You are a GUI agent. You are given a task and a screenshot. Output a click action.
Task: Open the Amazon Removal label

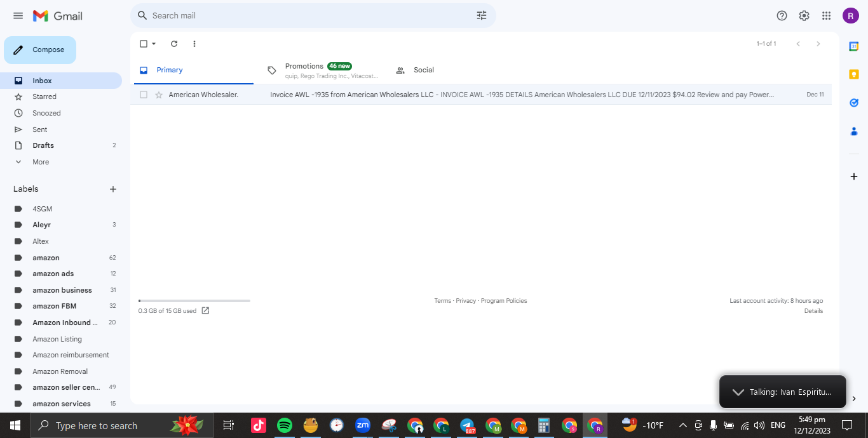click(x=61, y=371)
